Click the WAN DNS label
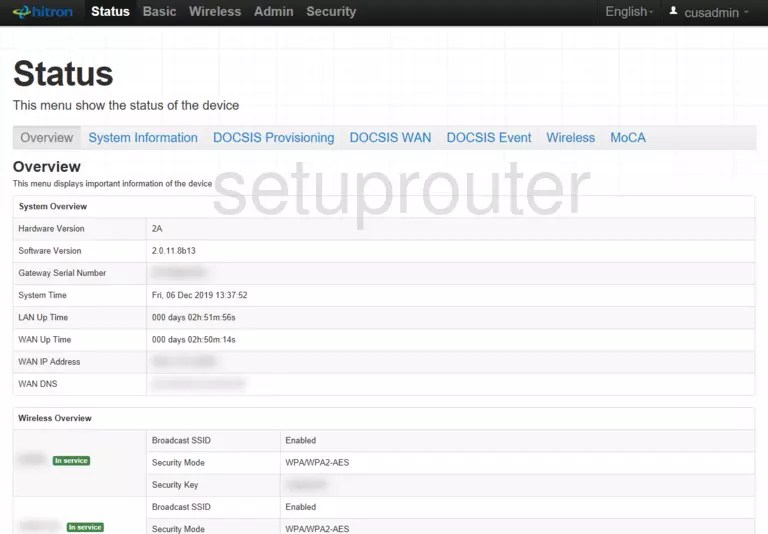This screenshot has height=534, width=768. pyautogui.click(x=38, y=384)
